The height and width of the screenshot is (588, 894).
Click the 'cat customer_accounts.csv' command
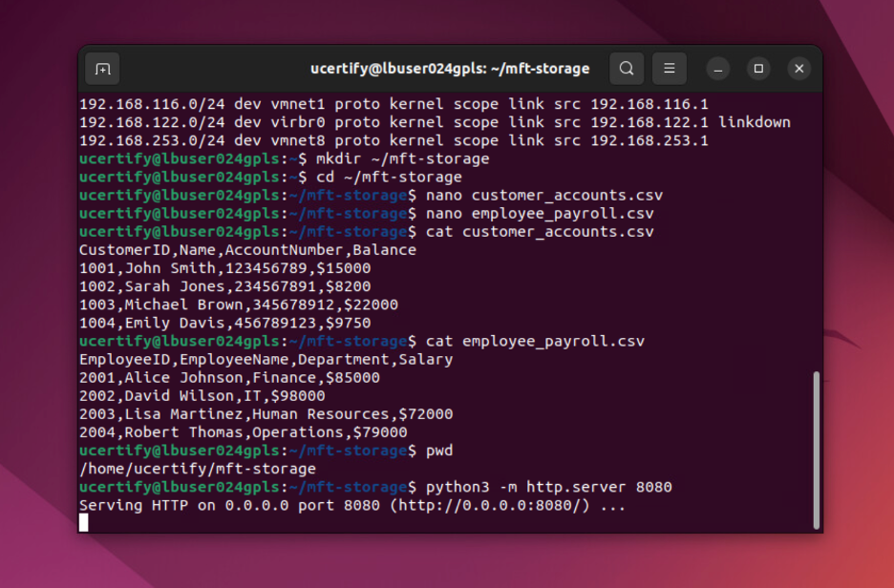pyautogui.click(x=540, y=232)
